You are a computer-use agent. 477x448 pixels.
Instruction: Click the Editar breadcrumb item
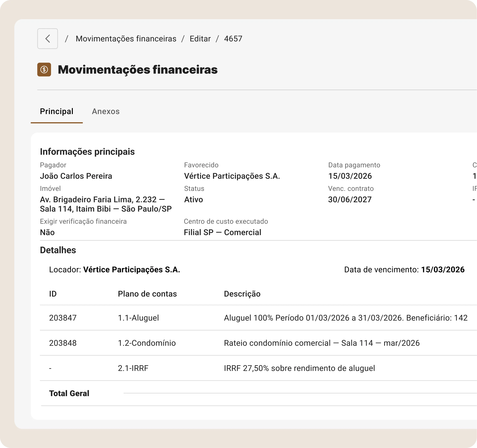click(x=200, y=39)
